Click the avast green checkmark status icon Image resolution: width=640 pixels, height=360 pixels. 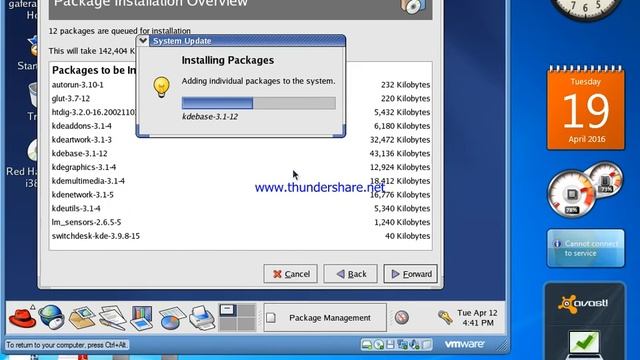pyautogui.click(x=584, y=343)
